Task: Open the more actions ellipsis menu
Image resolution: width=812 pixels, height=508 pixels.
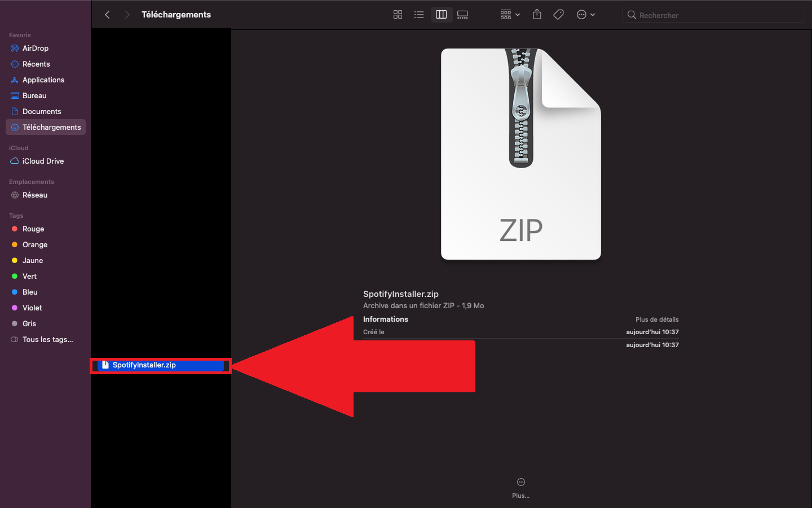Action: (586, 15)
